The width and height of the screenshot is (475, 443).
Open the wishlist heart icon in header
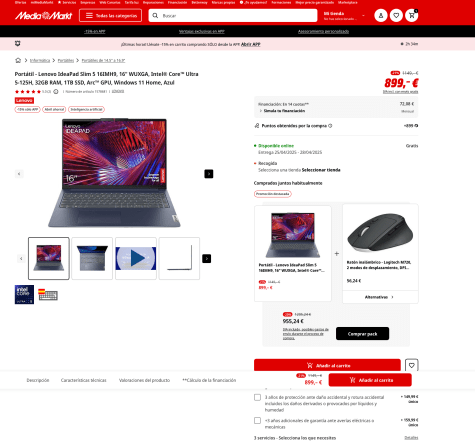396,15
